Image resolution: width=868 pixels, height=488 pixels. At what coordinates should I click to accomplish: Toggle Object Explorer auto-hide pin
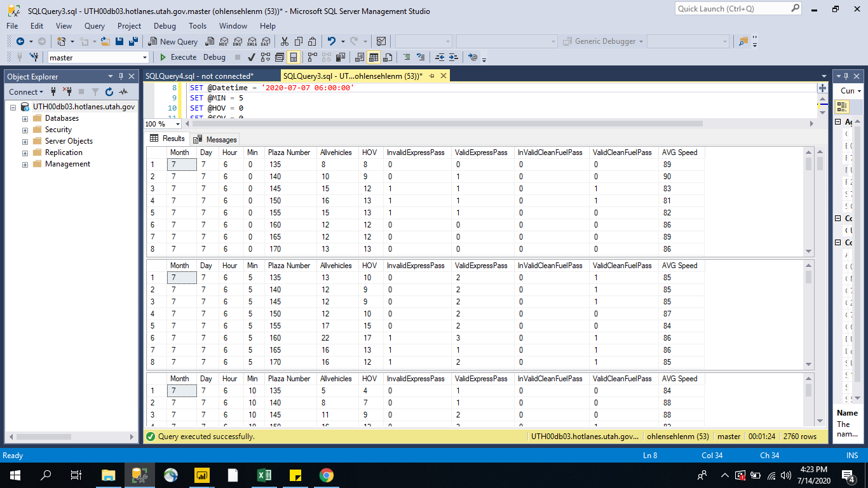[x=121, y=76]
